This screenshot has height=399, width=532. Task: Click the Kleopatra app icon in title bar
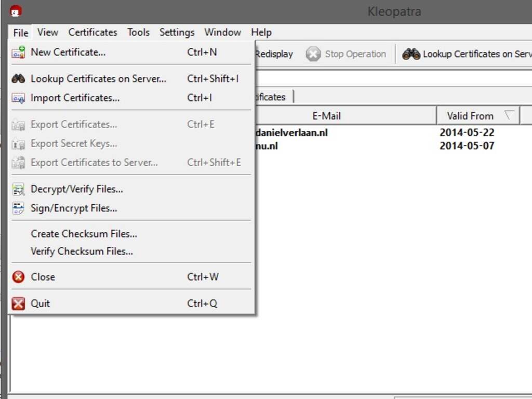pyautogui.click(x=16, y=11)
